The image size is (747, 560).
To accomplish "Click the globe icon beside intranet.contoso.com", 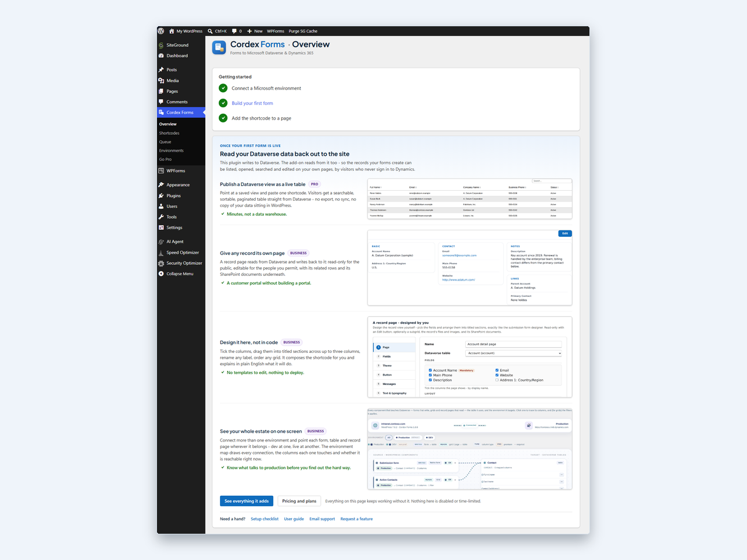I will coord(375,425).
